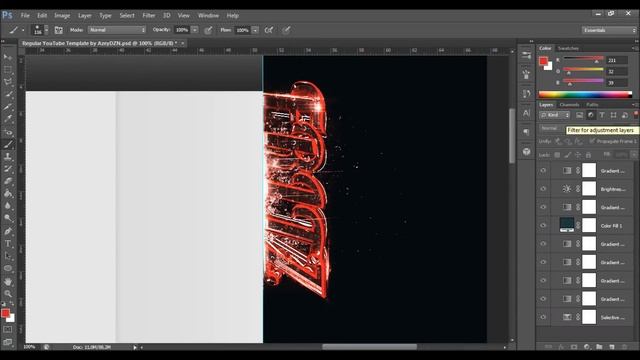This screenshot has height=360, width=640.
Task: Swap foreground and background colors arrow
Action: 12,304
